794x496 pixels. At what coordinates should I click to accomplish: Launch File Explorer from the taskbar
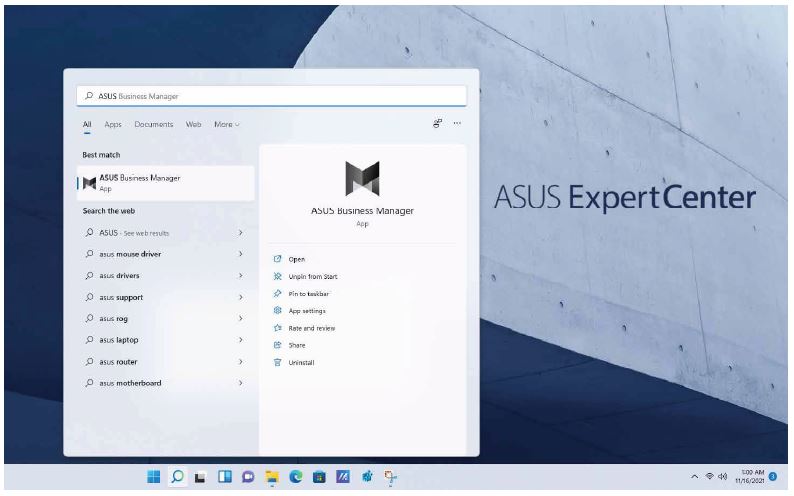point(271,479)
